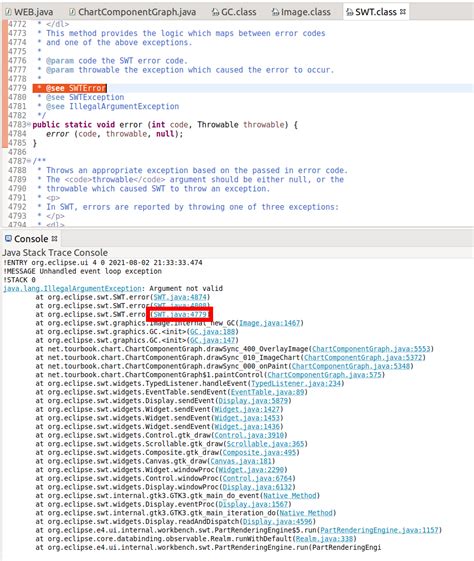474x561 pixels.
Task: Open the GC.java:147 link
Action: 212,340
